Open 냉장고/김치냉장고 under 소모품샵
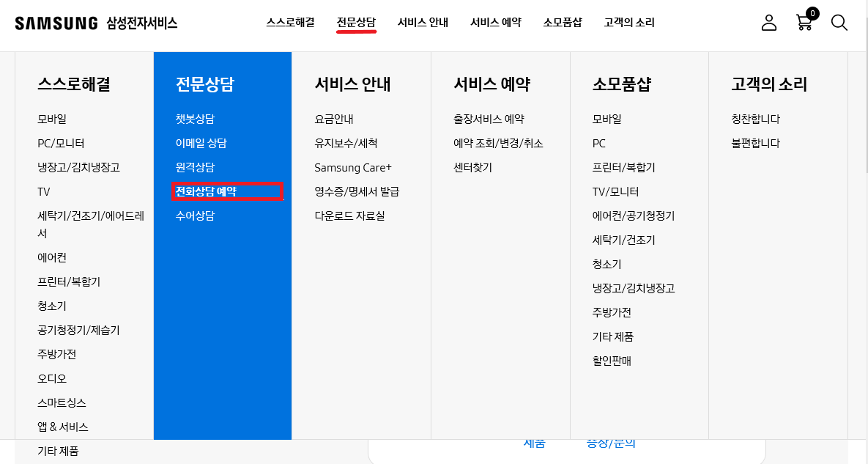This screenshot has width=868, height=464. (x=634, y=289)
